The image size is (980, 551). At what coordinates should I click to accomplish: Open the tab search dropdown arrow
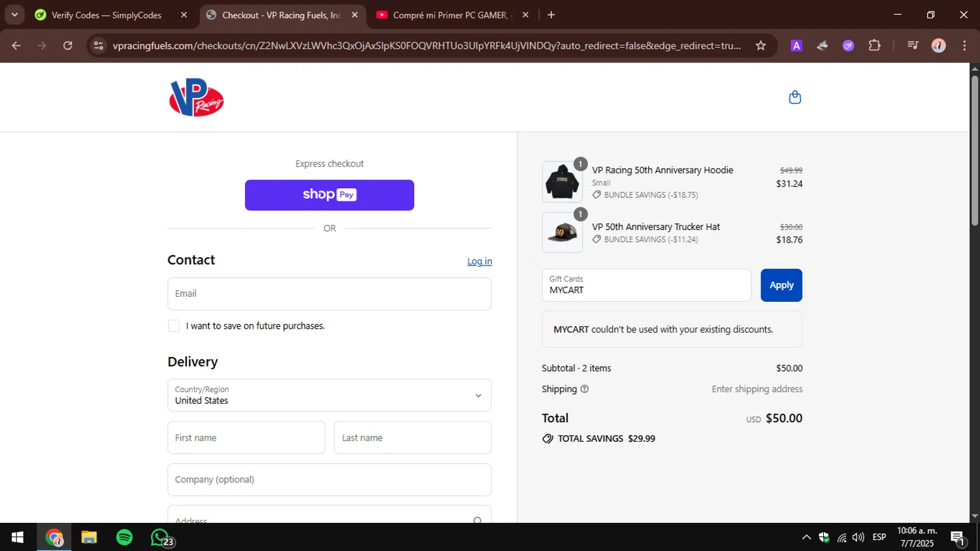pyautogui.click(x=14, y=14)
